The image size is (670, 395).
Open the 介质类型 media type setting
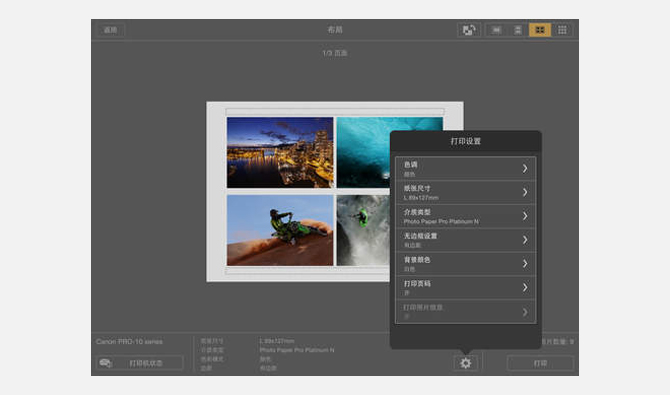(x=465, y=216)
